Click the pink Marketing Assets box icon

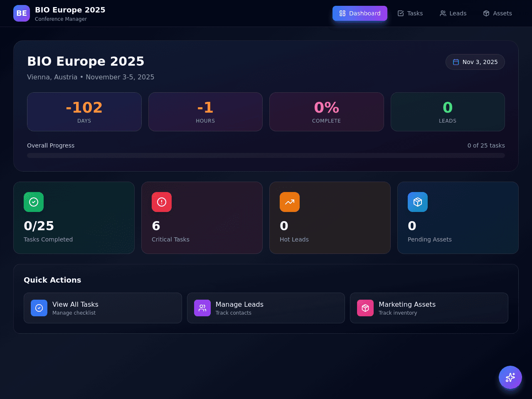click(x=365, y=308)
